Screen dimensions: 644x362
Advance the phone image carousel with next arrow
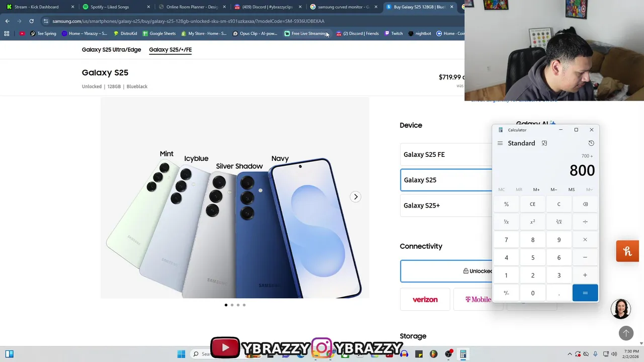pyautogui.click(x=356, y=197)
